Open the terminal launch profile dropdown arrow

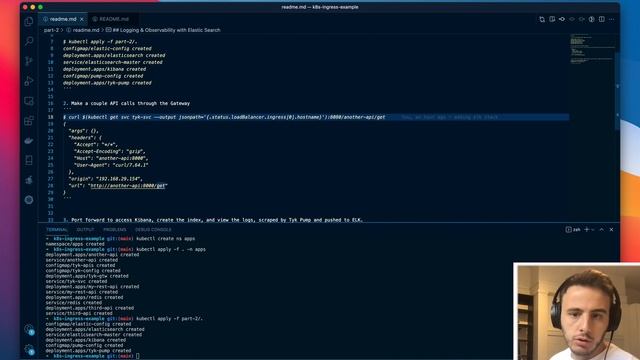click(593, 229)
